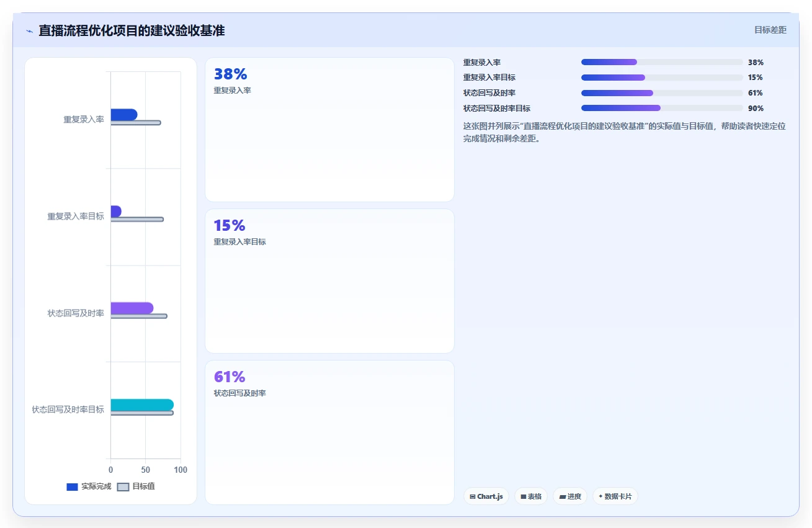Click the 90% value in progress list
The width and height of the screenshot is (812, 528).
click(x=756, y=108)
